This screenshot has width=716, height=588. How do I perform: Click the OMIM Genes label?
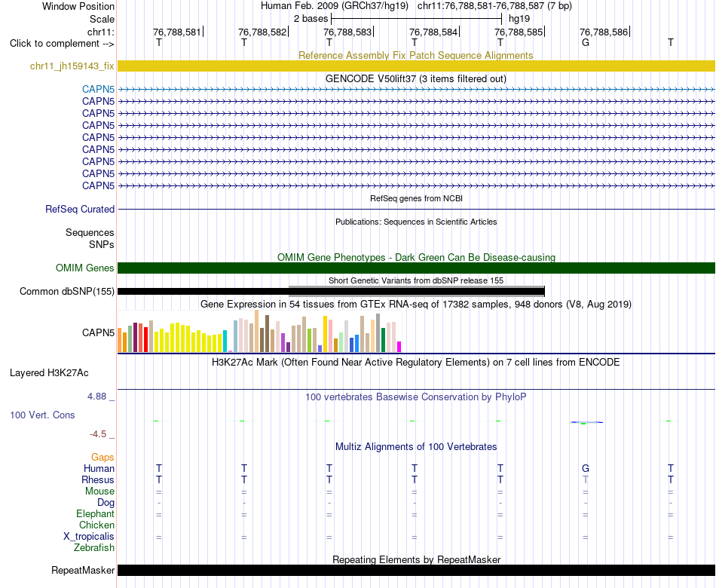click(85, 268)
